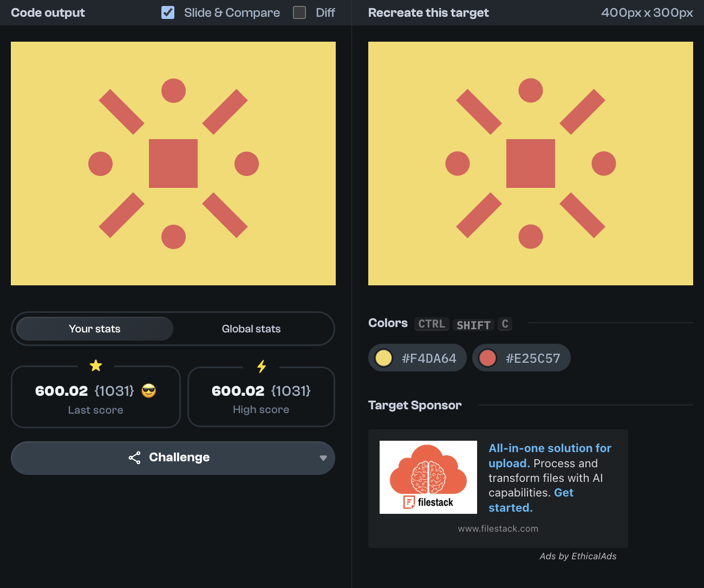Image resolution: width=704 pixels, height=588 pixels.
Task: Click the sunglasses emoji next to last score
Action: tap(149, 391)
